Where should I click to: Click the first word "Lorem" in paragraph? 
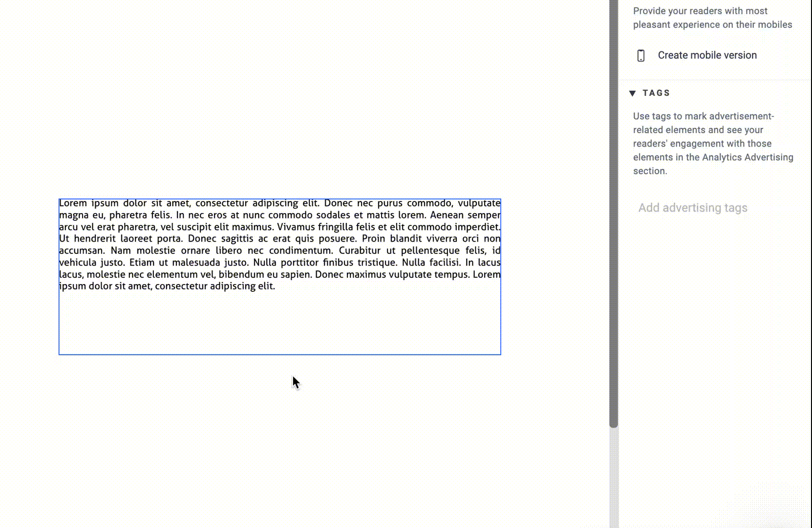[x=73, y=203]
